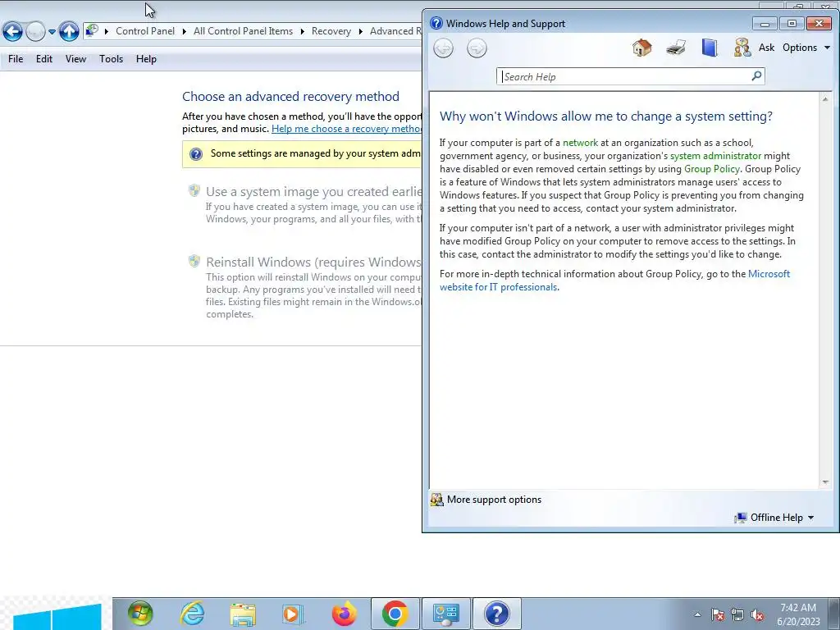Choose 'Reinstall Windows' recovery option
Viewport: 840px width, 630px height.
(x=314, y=262)
